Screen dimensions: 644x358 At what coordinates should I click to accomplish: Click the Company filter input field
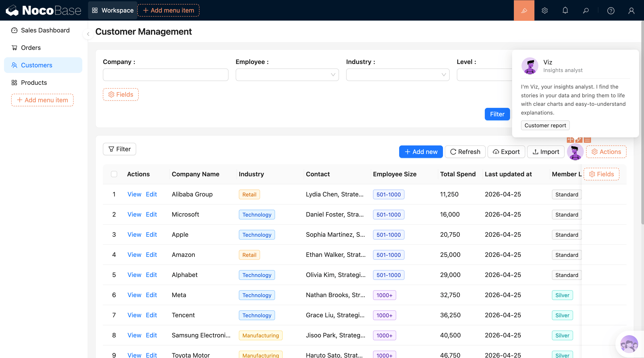165,75
